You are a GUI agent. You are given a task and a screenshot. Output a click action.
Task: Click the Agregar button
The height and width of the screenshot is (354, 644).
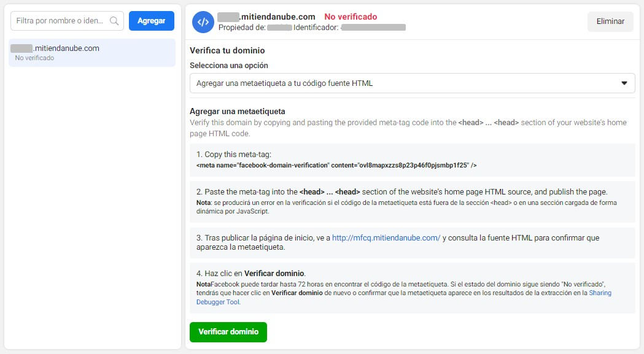152,20
